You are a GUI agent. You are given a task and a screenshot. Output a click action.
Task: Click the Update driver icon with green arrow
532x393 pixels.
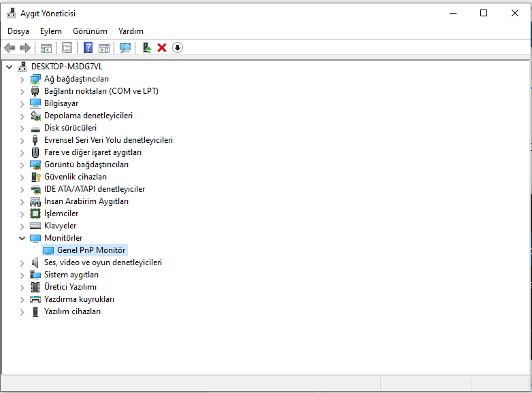146,48
